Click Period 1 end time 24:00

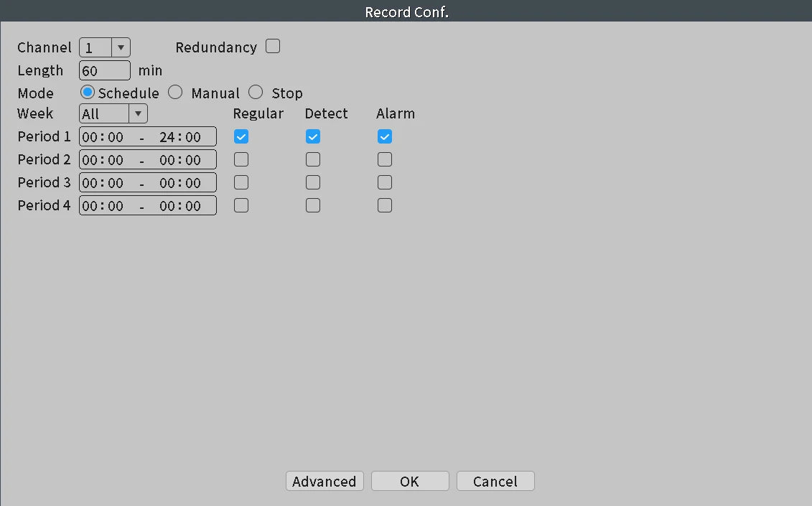(180, 137)
